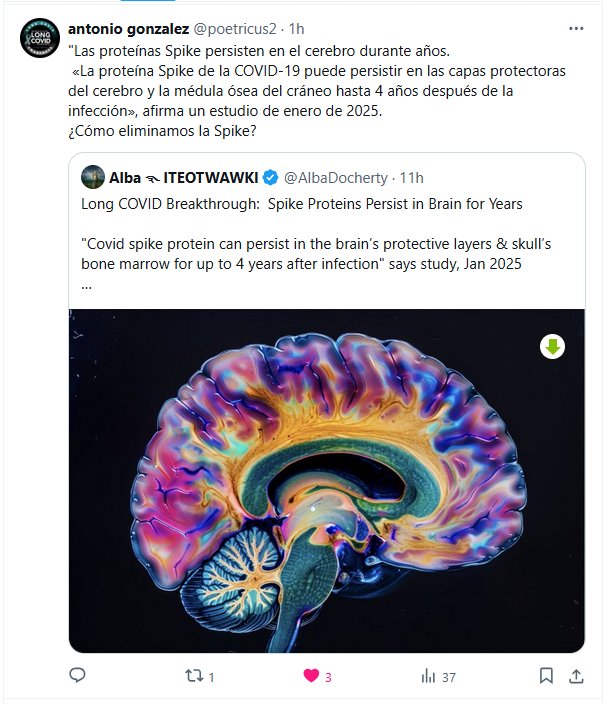This screenshot has width=610, height=704.
Task: Enlarge the colorful brain image
Action: 327,481
